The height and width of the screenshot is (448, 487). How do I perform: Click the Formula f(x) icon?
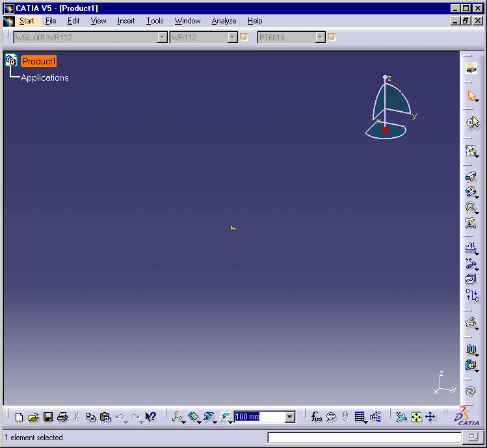317,417
